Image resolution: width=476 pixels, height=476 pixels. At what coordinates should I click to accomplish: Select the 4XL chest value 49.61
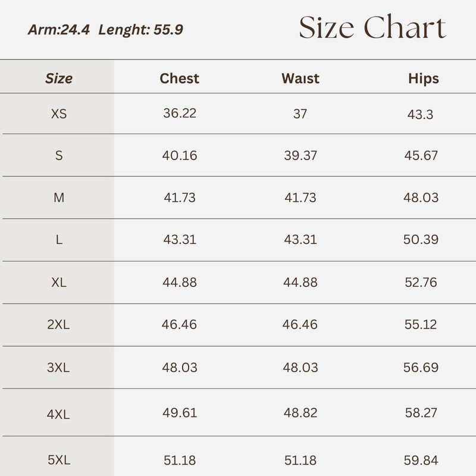[x=180, y=413]
